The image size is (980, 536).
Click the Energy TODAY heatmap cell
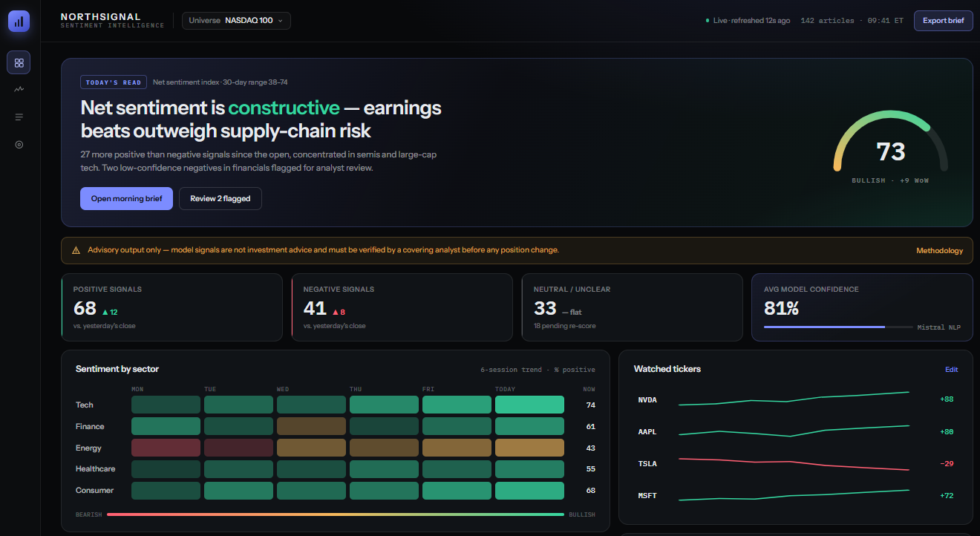(x=529, y=448)
